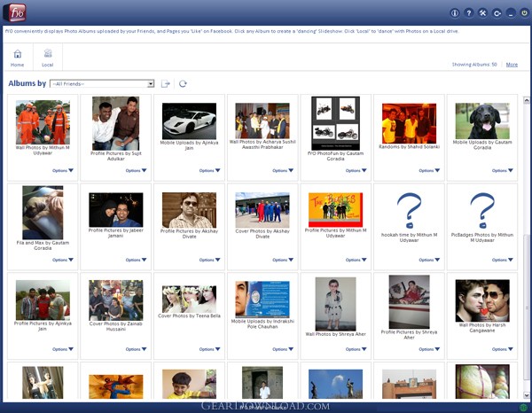
Task: Open Wall Photos by Harsh Gangawane thumbnail
Action: [482, 300]
